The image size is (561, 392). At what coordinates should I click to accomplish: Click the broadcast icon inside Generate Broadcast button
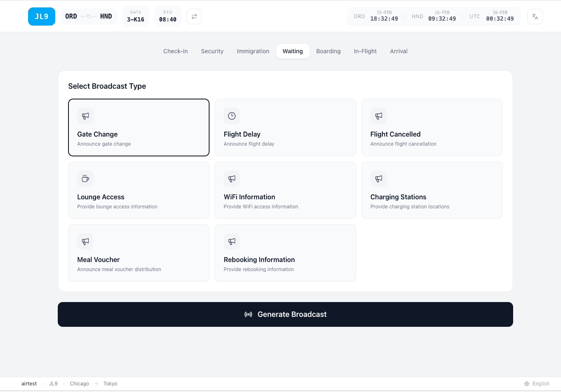[248, 314]
